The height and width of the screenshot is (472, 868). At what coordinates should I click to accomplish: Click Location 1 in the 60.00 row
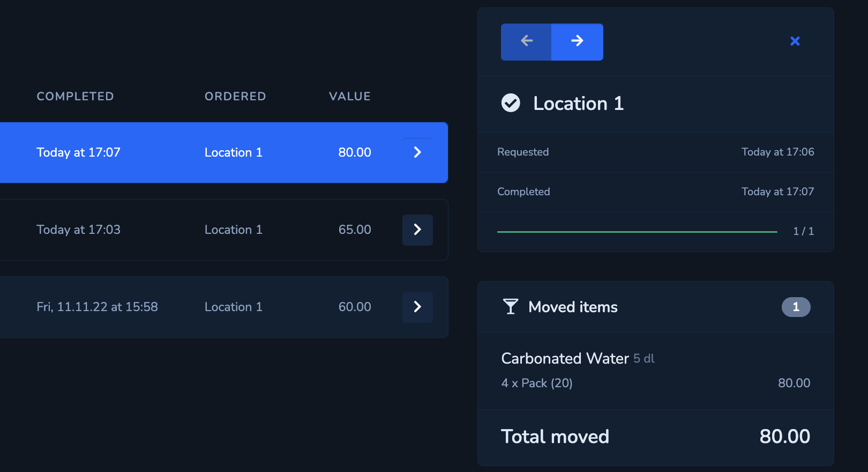point(234,307)
